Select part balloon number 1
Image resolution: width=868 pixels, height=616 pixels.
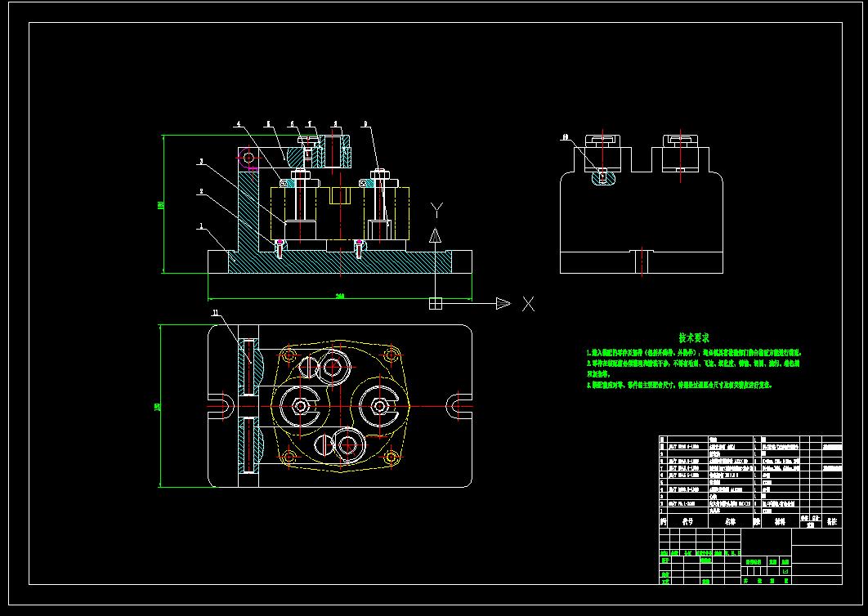[202, 225]
